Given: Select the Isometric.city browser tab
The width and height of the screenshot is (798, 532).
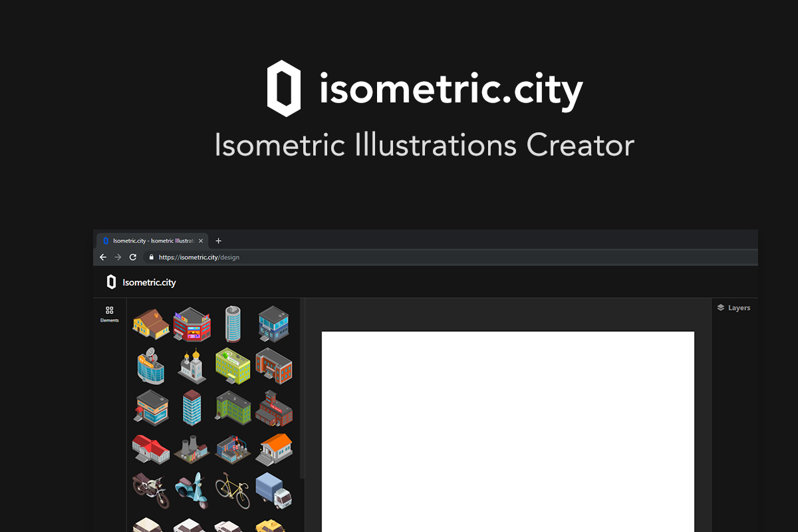Looking at the screenshot, I should click(152, 241).
